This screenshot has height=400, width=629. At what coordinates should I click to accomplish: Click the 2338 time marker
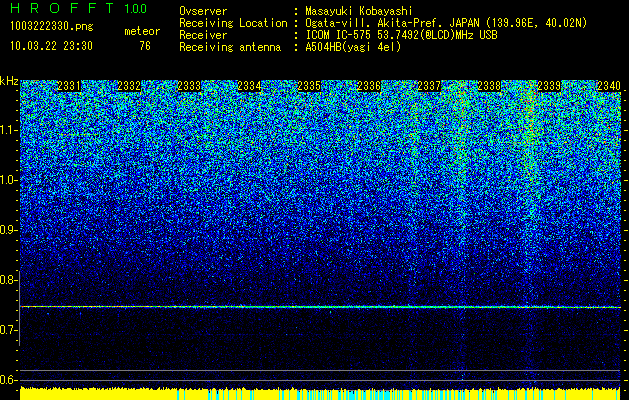489,86
